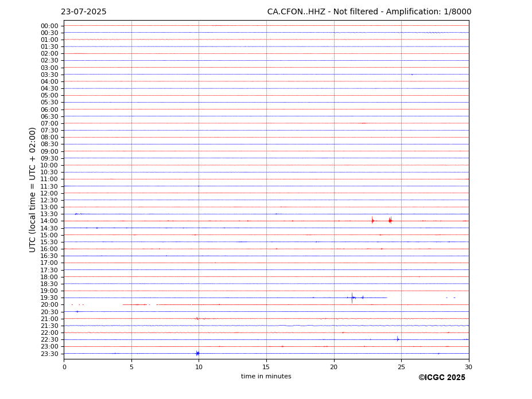The height and width of the screenshot is (399, 532).
Task: Select the 06:00 row label
Action: [49, 110]
